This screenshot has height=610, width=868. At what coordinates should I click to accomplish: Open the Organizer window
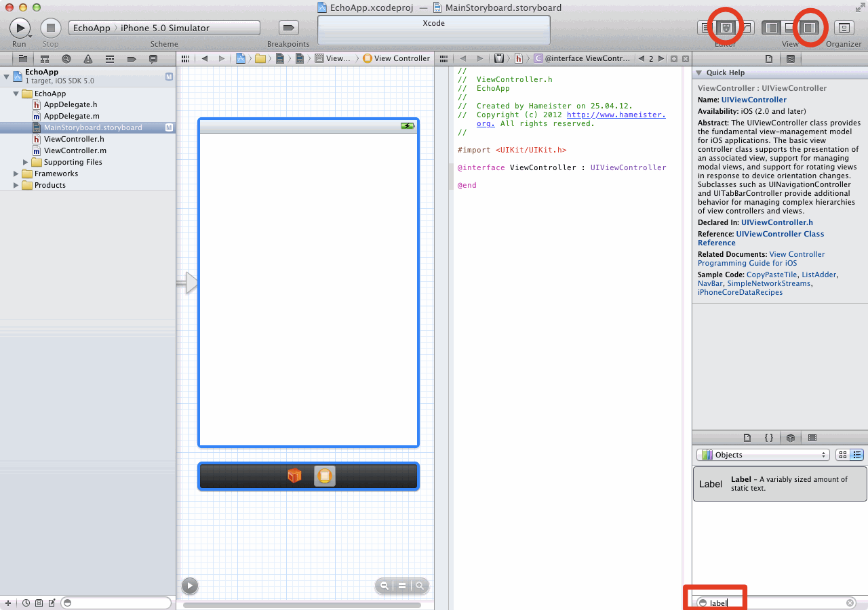coord(844,28)
